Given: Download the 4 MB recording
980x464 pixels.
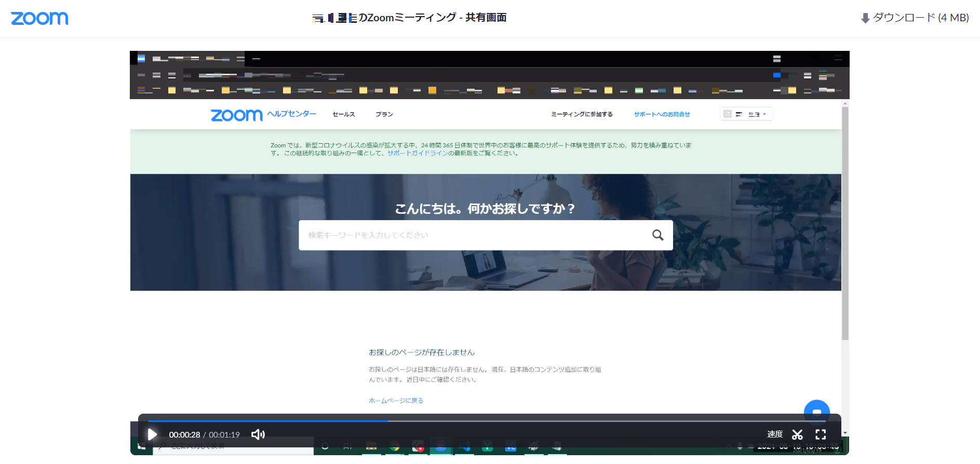Looking at the screenshot, I should (915, 18).
